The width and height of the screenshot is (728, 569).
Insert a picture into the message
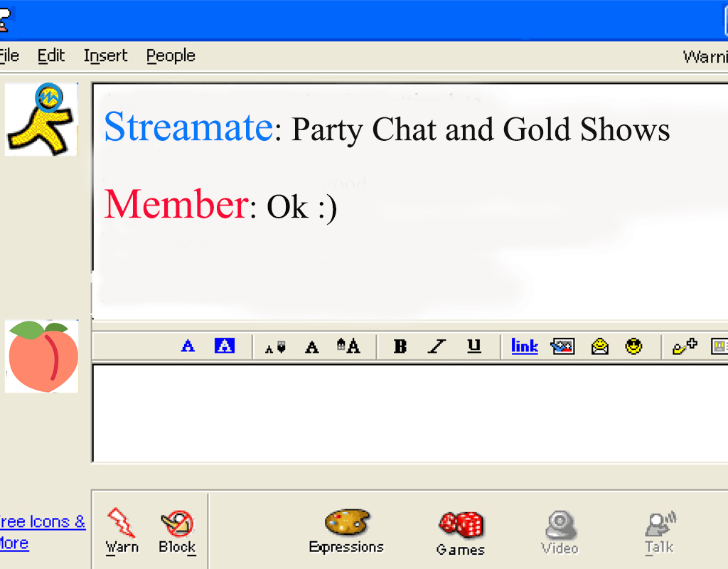coord(562,346)
